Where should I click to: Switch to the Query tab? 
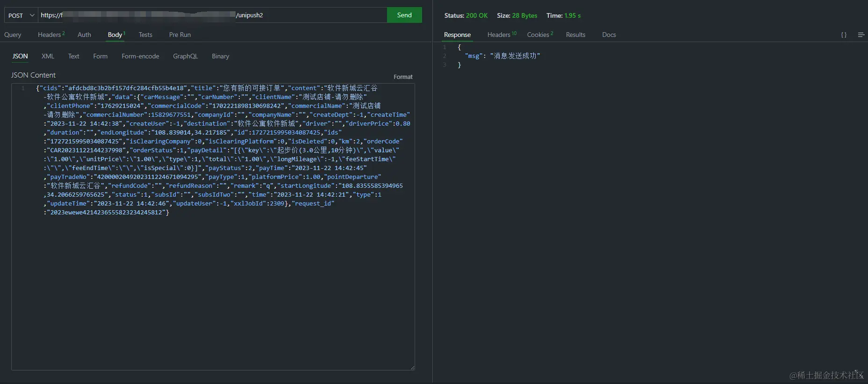click(13, 35)
